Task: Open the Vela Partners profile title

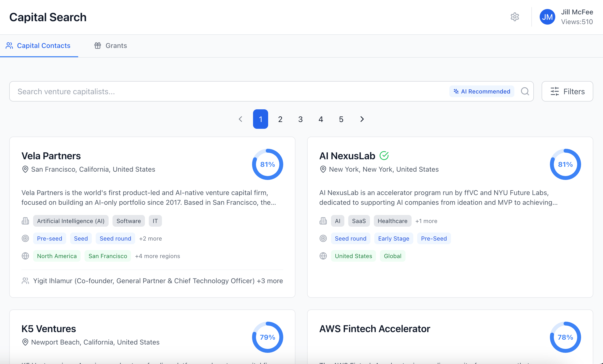Action: (x=51, y=156)
